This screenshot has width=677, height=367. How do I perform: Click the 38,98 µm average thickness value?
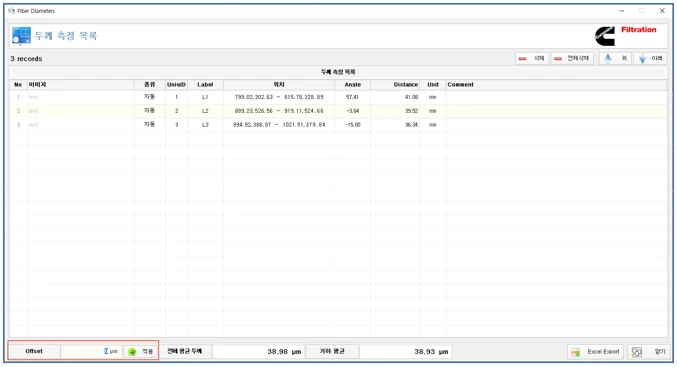pos(258,351)
